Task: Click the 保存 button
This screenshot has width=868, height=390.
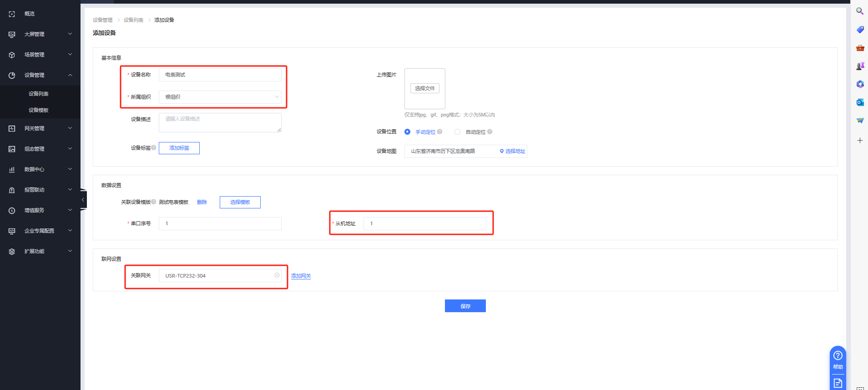Action: (x=465, y=306)
